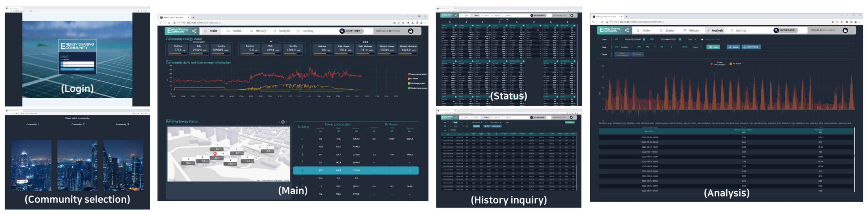Enable the Comparison data checkbox

pyautogui.click(x=702, y=39)
